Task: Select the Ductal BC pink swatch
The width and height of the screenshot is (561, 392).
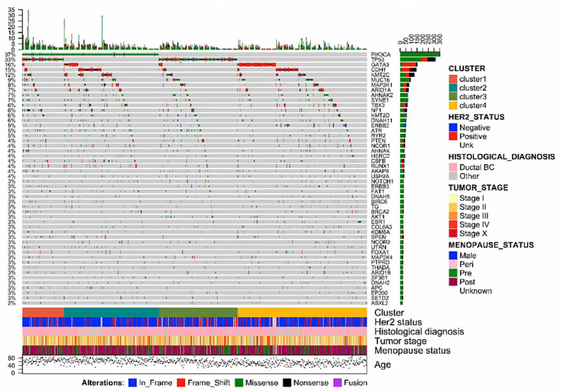Action: pyautogui.click(x=453, y=167)
